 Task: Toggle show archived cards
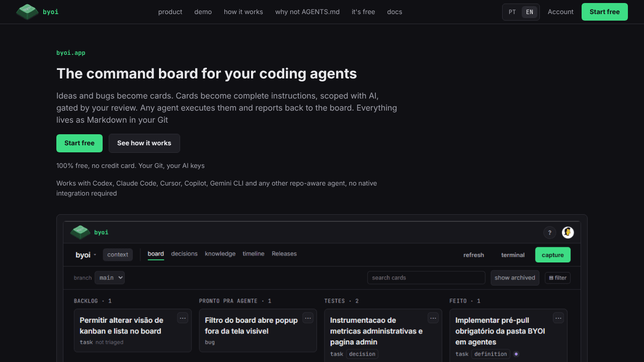tap(515, 278)
